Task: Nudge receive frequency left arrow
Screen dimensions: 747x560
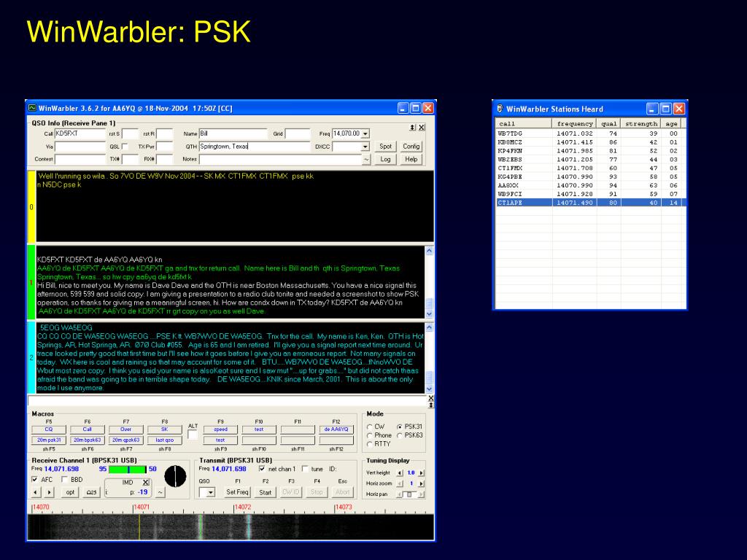Action: (36, 492)
